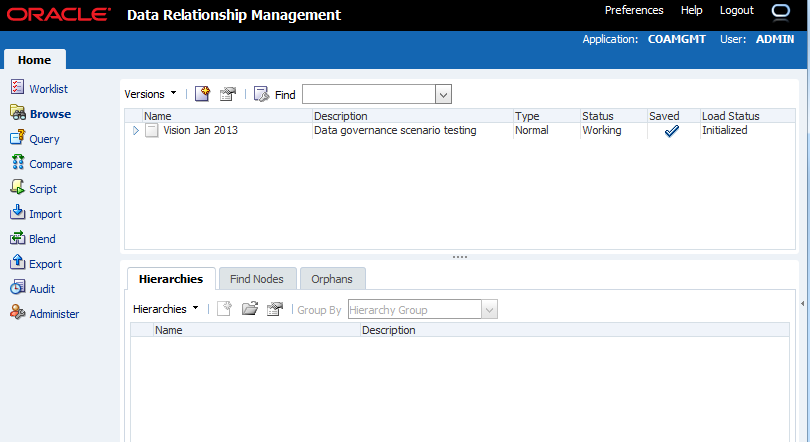Click the Export icon
The image size is (810, 442).
[x=18, y=262]
